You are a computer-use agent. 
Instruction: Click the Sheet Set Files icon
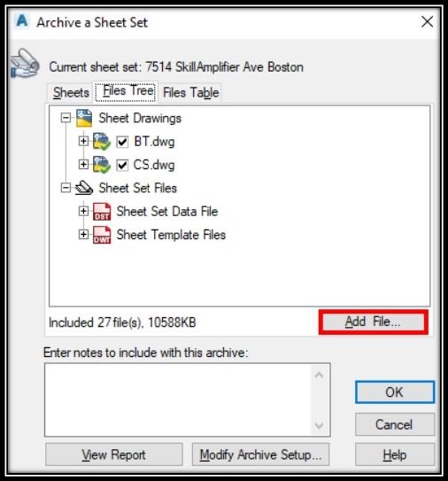coord(84,188)
